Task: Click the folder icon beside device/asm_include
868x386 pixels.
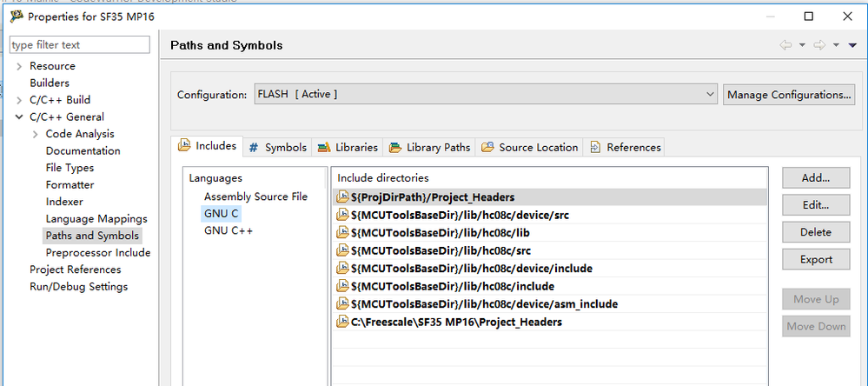Action: [342, 304]
